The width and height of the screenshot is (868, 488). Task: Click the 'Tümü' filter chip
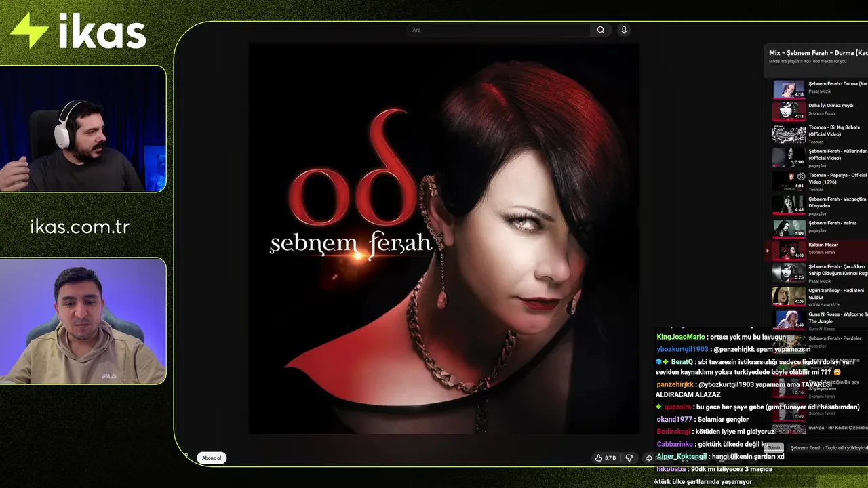pyautogui.click(x=774, y=448)
